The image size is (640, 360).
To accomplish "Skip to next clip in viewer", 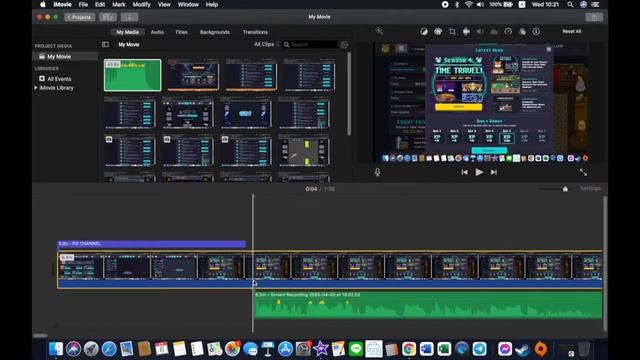I will [x=494, y=172].
